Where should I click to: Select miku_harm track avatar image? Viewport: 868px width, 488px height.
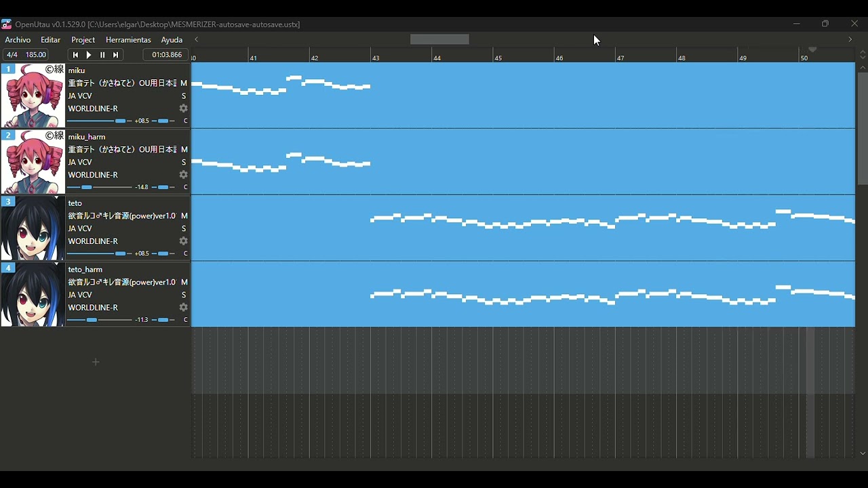(33, 162)
